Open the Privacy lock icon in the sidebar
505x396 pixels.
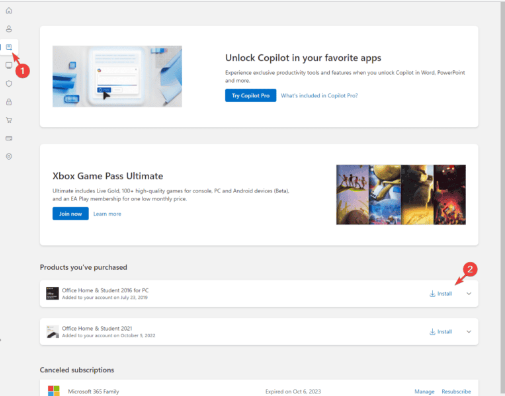[x=9, y=102]
